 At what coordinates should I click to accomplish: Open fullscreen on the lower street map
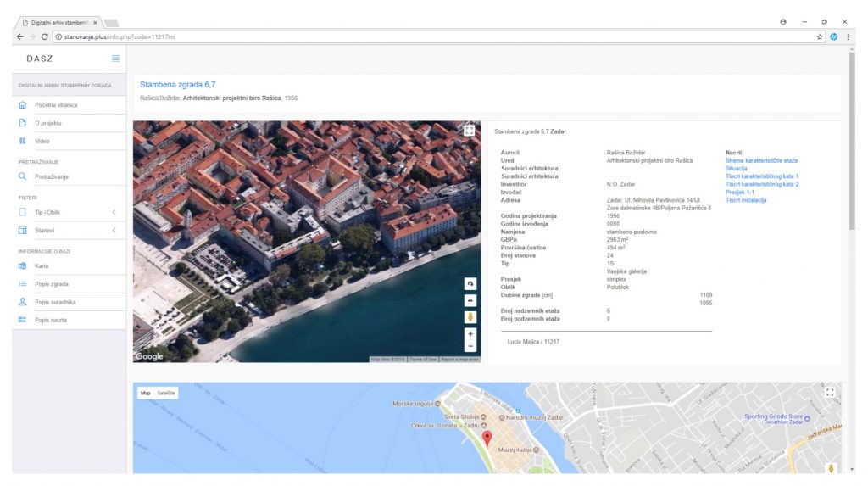pos(830,393)
